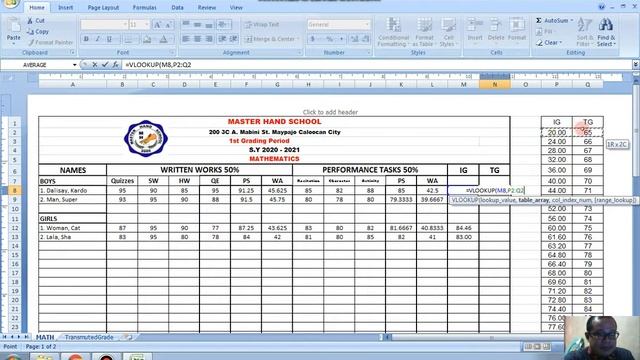The height and width of the screenshot is (360, 640).
Task: Switch to the Page Layout tab
Action: click(x=103, y=7)
